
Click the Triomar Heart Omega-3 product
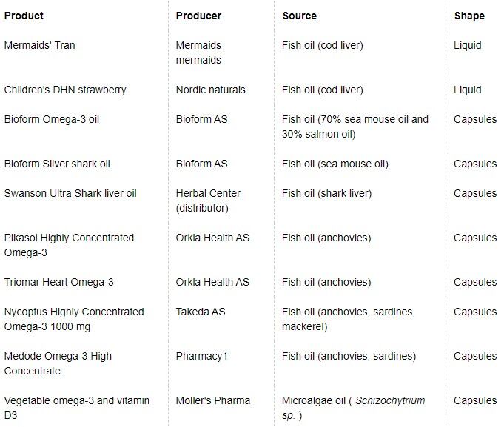pos(58,282)
